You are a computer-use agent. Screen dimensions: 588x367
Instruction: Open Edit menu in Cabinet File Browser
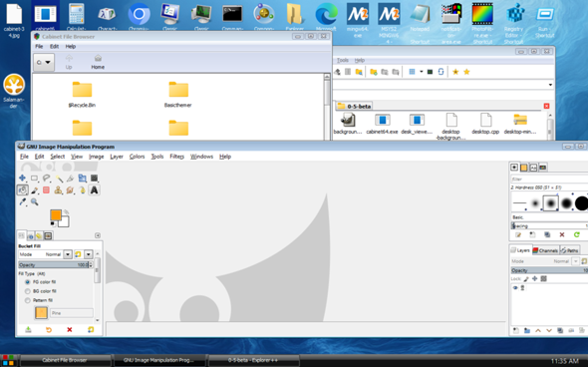pyautogui.click(x=54, y=47)
